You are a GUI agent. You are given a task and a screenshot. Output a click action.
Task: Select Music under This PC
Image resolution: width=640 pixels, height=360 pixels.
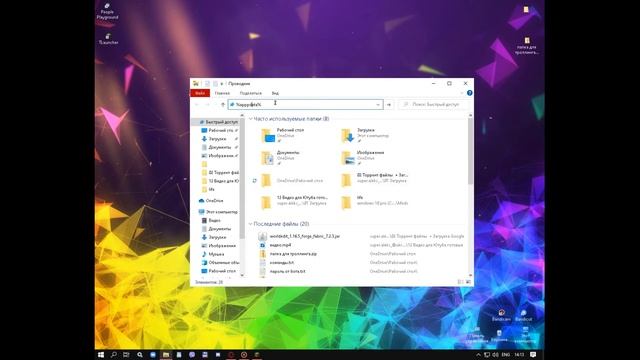click(213, 254)
